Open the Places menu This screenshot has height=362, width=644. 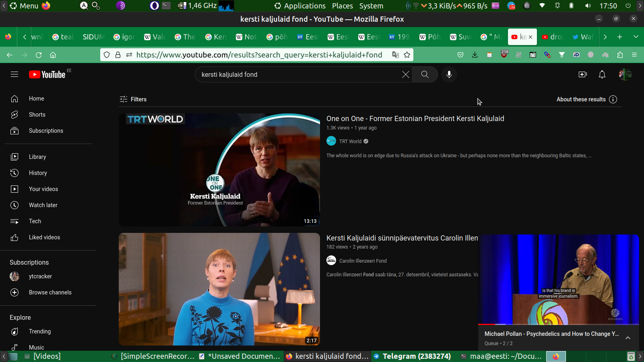tap(343, 6)
